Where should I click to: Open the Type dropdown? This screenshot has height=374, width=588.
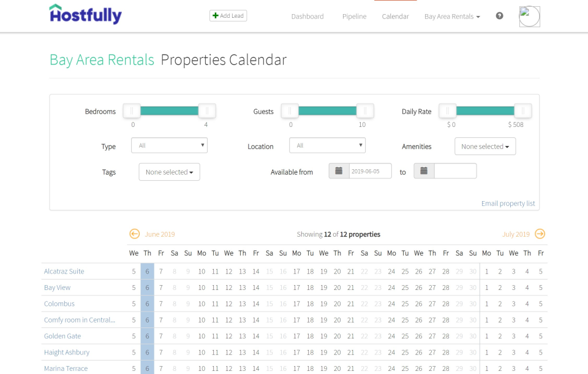coord(169,145)
